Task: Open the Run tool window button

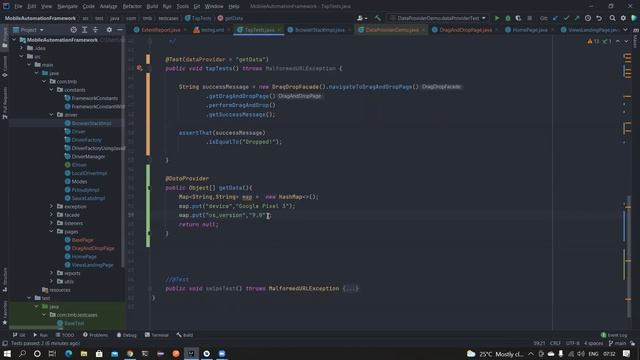Action: click(x=40, y=335)
